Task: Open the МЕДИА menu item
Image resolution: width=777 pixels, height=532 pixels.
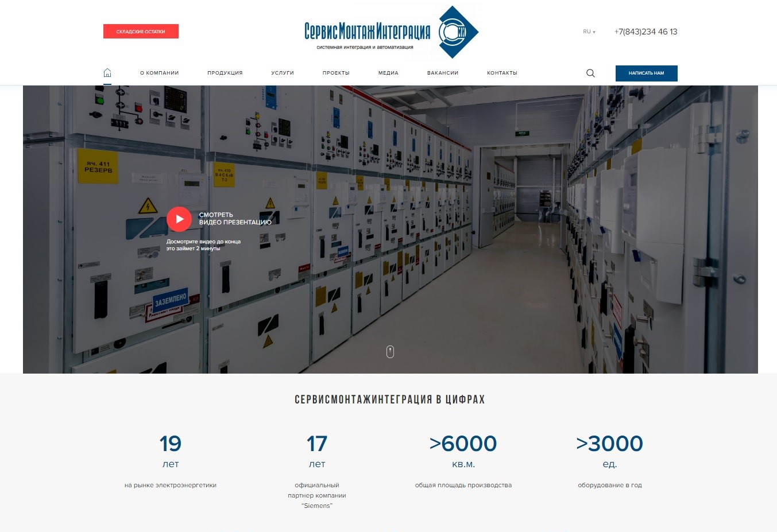Action: pyautogui.click(x=388, y=73)
